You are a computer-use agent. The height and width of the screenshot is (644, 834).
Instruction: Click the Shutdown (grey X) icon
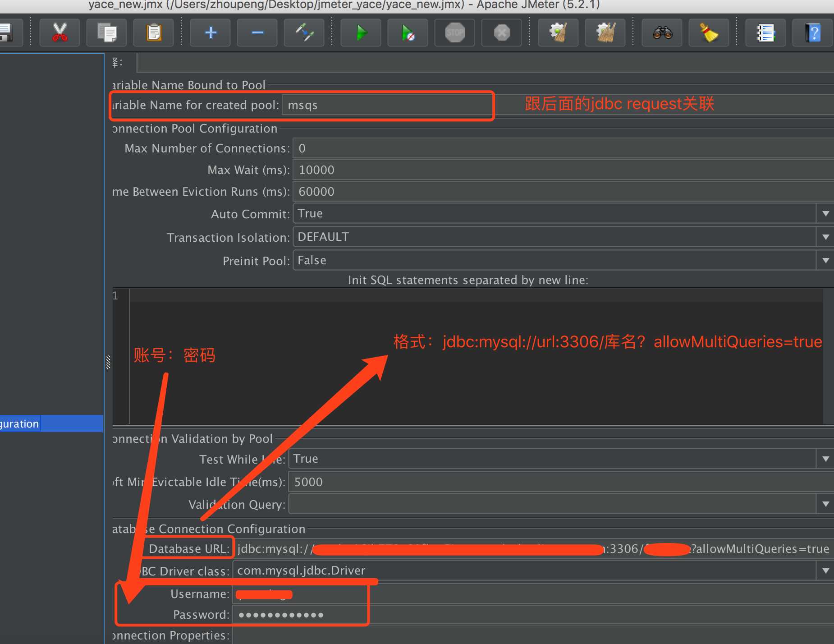point(502,32)
